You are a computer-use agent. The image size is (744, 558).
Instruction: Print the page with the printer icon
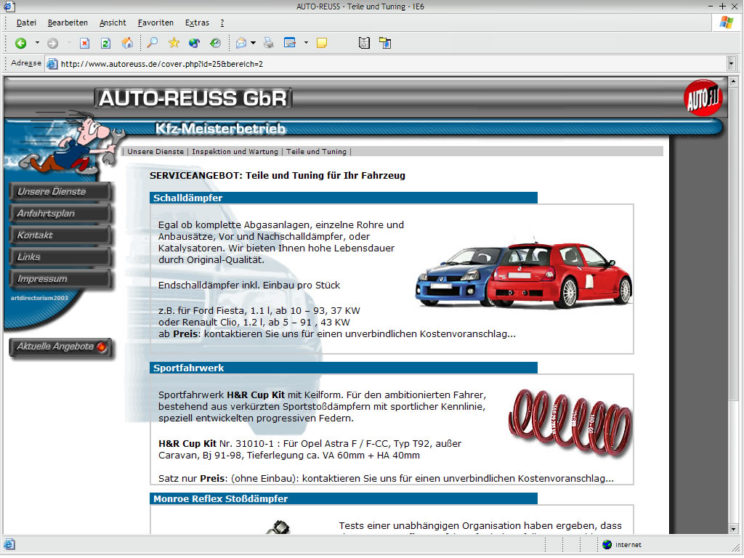pos(269,43)
